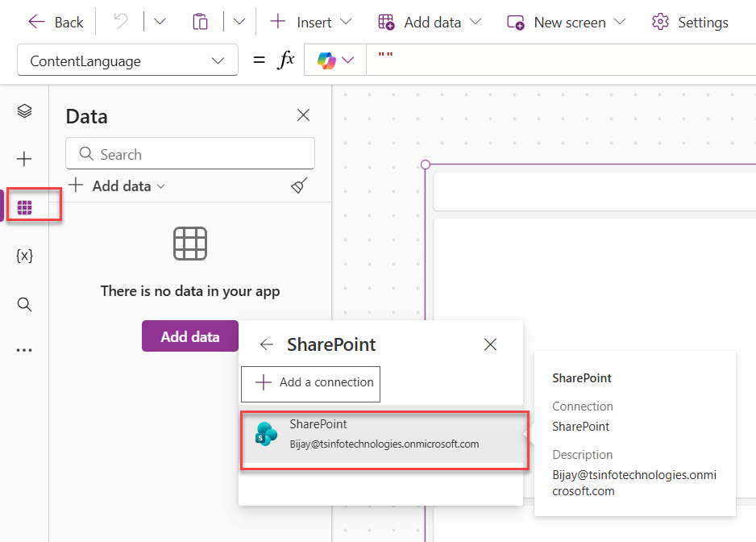This screenshot has width=756, height=542.
Task: Open the New screen menu
Action: (566, 23)
